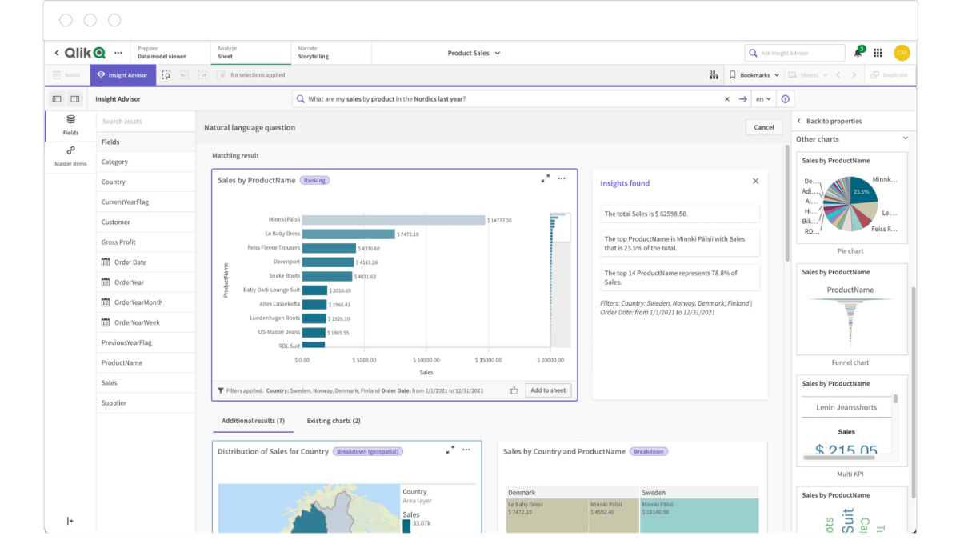Toggle the right properties panel
Viewport: 960px width, 560px height.
point(75,99)
